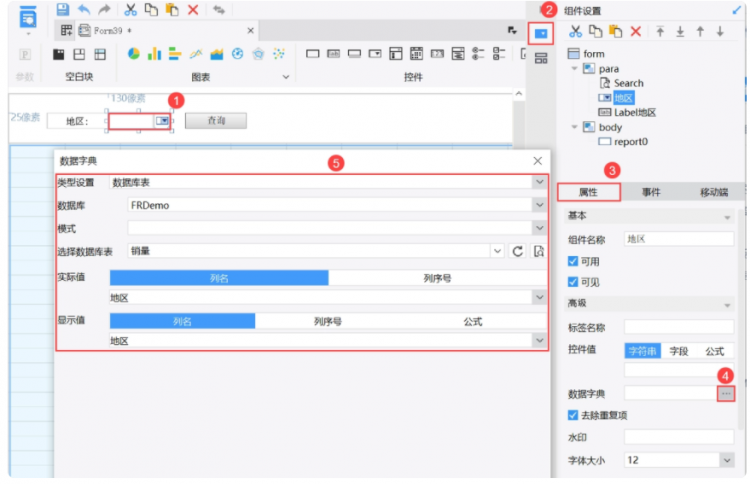Click the Save icon in the top toolbar
Viewport: 750px width, 484px height.
point(63,9)
